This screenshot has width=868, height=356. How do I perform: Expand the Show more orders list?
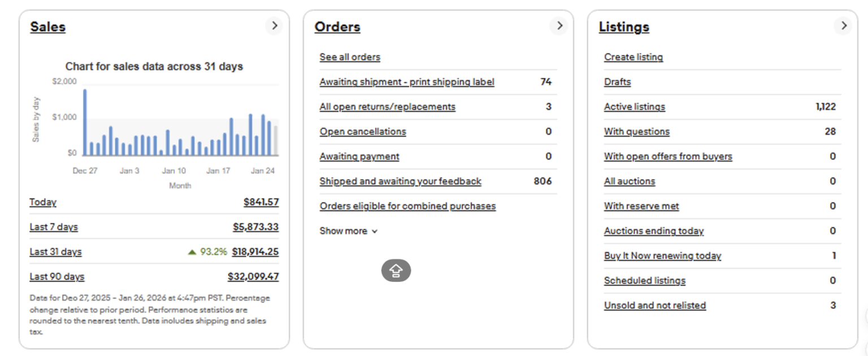point(348,231)
